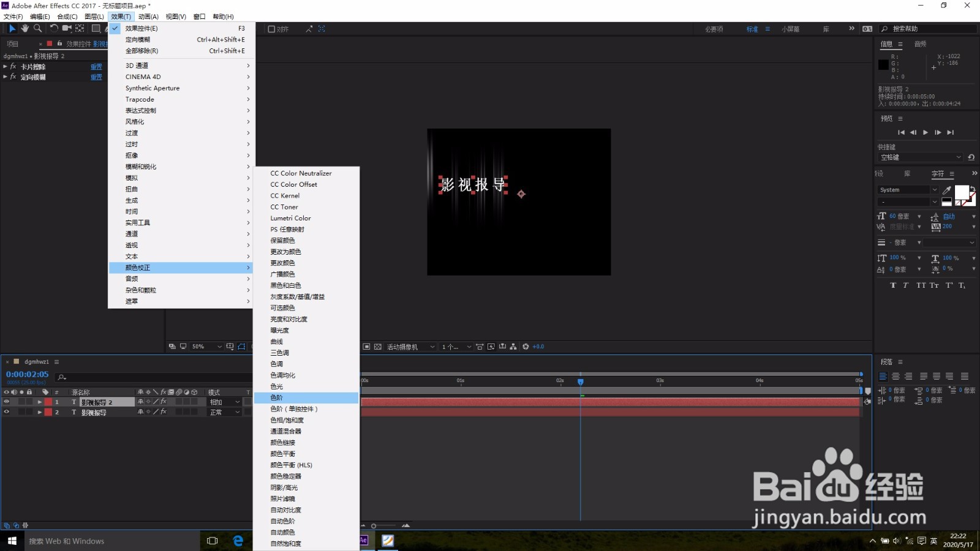Reset the 卡片擦除 effect via 重置
The width and height of the screenshot is (980, 551).
pyautogui.click(x=96, y=67)
